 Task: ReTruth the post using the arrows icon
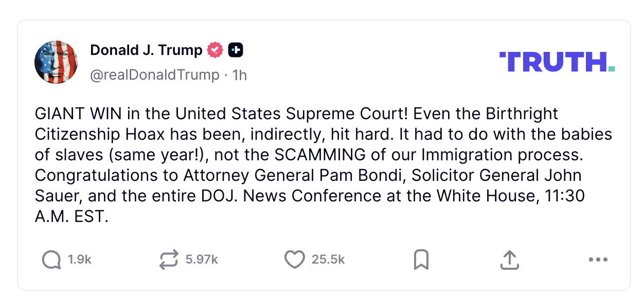[x=169, y=259]
